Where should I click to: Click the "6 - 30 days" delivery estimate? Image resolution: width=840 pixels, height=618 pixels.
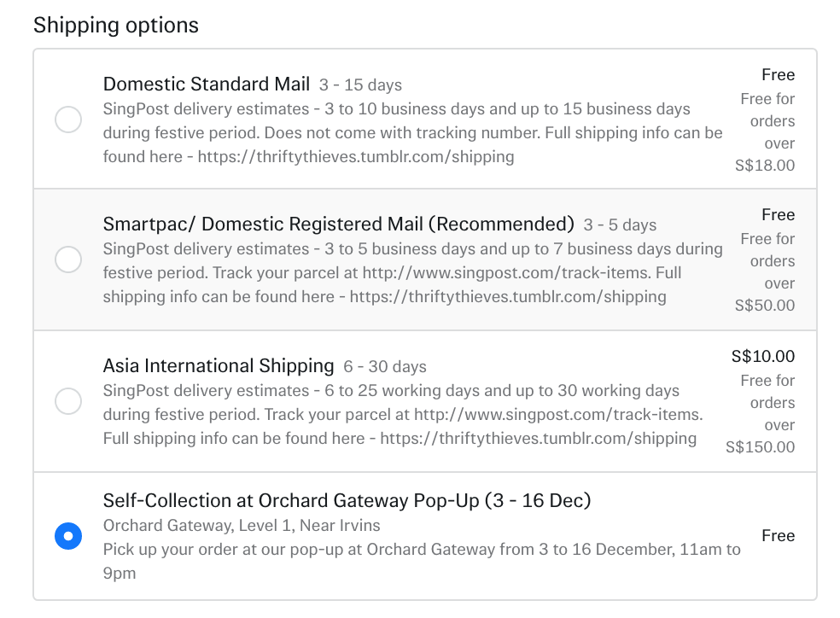tap(384, 367)
